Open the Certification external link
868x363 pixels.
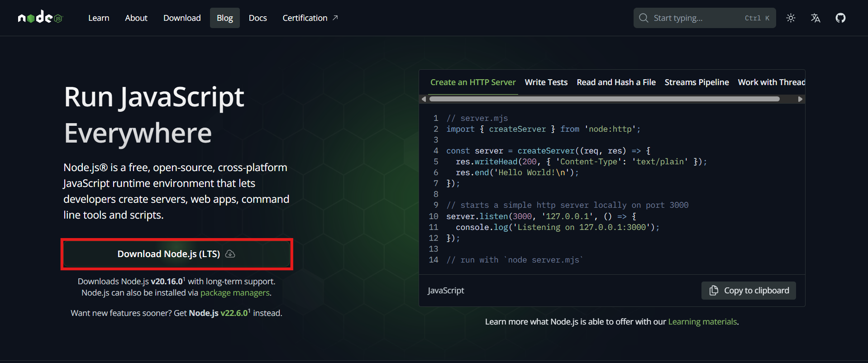click(x=310, y=18)
